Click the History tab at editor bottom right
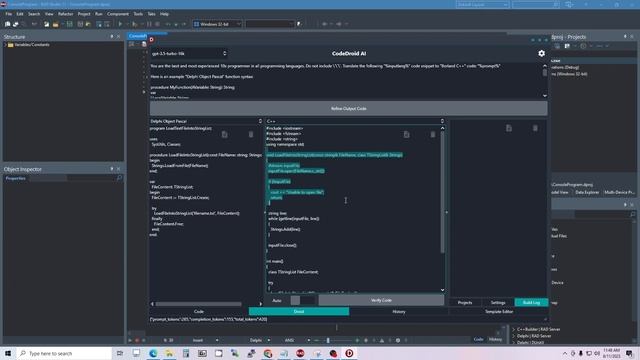 point(495,340)
